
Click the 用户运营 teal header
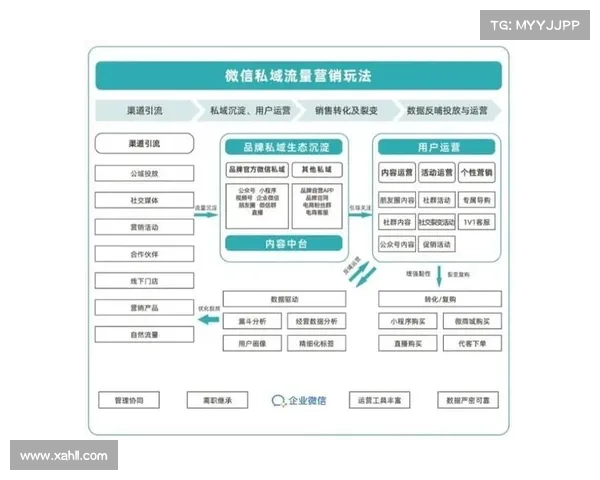tap(437, 147)
